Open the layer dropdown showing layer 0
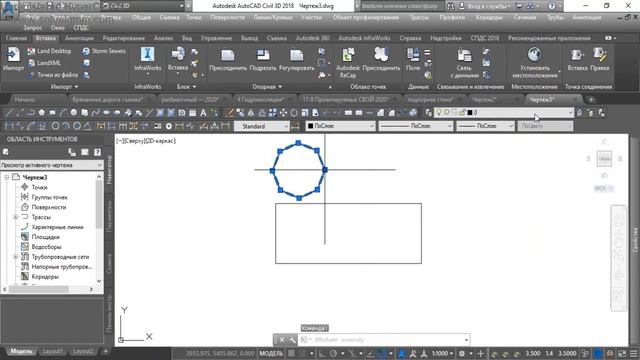This screenshot has height=360, width=640. [x=504, y=112]
